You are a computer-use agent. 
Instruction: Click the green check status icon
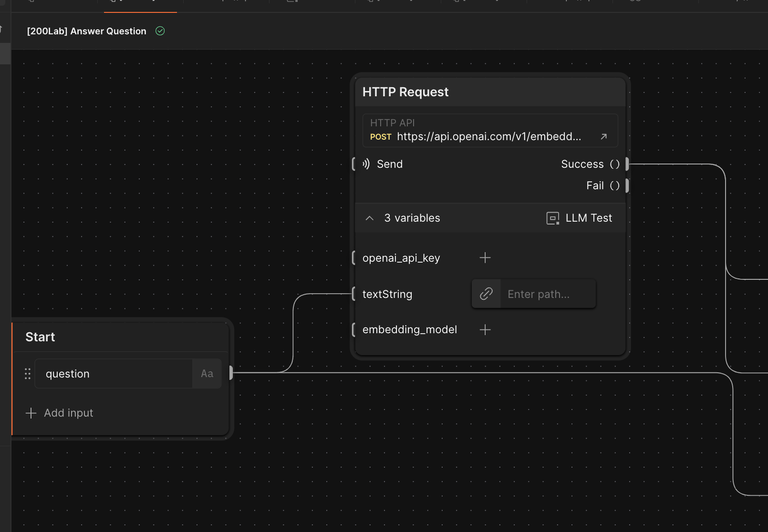160,31
